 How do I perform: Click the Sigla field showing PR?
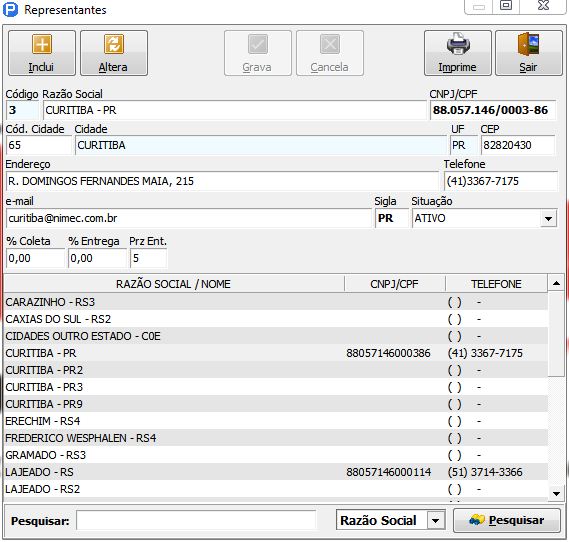(x=392, y=218)
